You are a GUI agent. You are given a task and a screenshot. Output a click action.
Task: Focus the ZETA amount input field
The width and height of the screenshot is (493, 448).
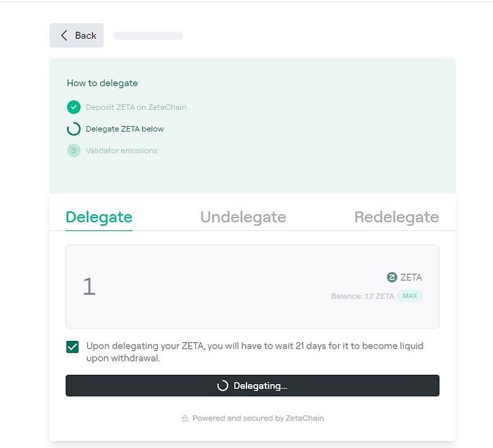point(252,287)
